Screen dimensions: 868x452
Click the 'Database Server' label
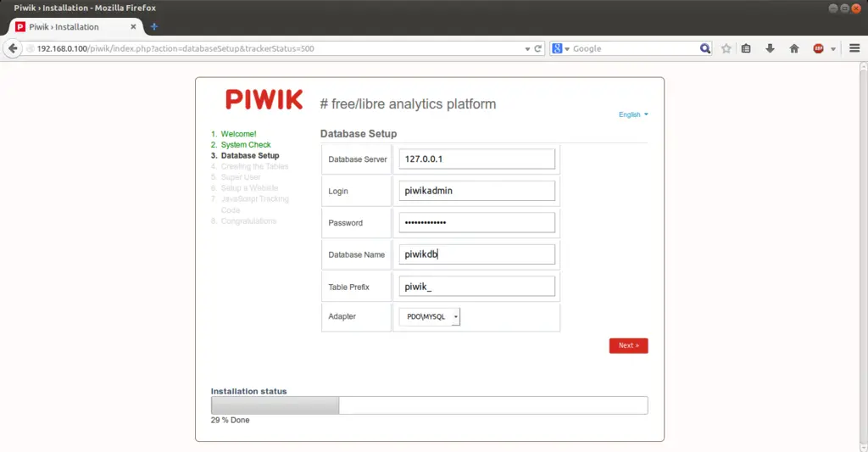[358, 159]
